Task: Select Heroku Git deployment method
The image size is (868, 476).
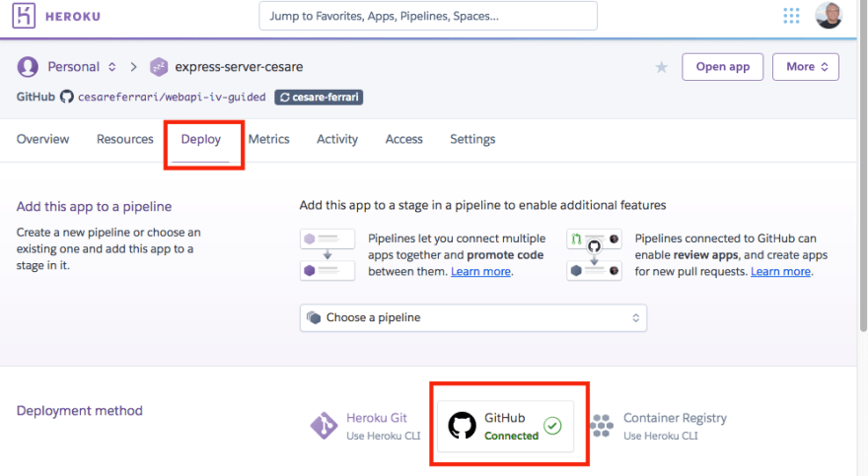Action: click(x=365, y=427)
